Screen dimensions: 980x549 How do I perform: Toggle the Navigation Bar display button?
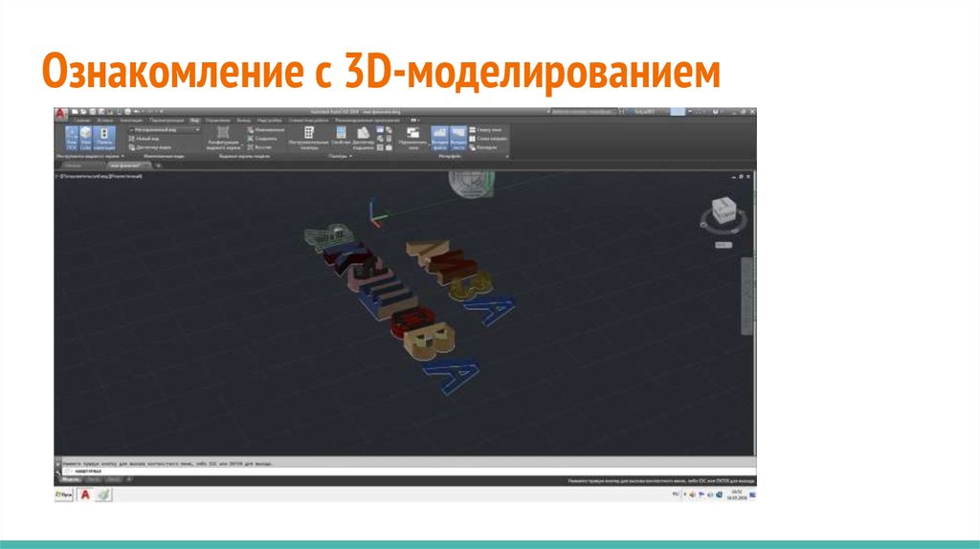(103, 137)
